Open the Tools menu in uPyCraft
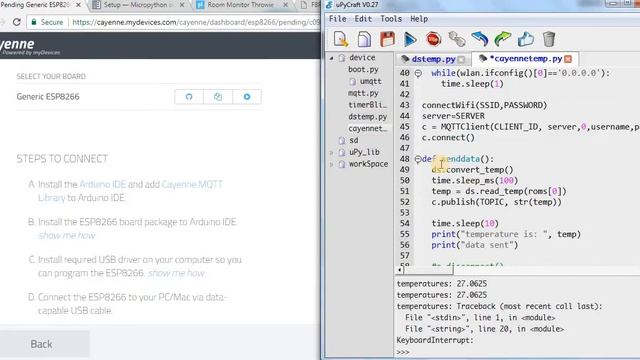640x360 pixels. tap(391, 19)
